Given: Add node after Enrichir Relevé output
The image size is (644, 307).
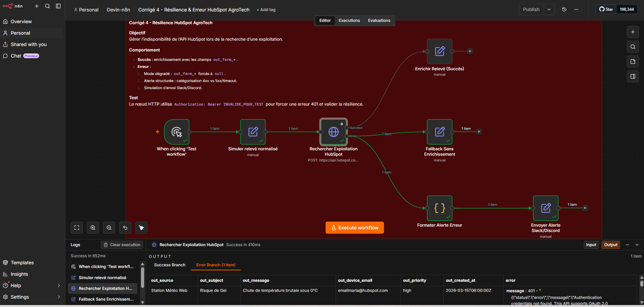Looking at the screenshot, I should click(470, 51).
